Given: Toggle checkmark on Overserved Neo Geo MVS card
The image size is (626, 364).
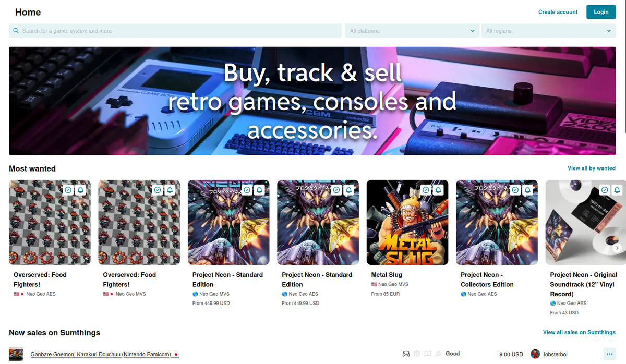Looking at the screenshot, I should click(x=158, y=190).
